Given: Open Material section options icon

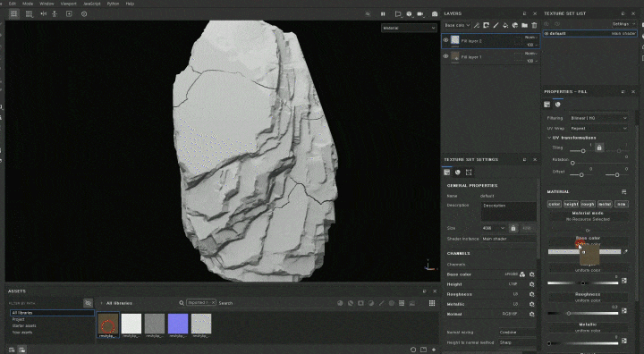Looking at the screenshot, I should 624,192.
